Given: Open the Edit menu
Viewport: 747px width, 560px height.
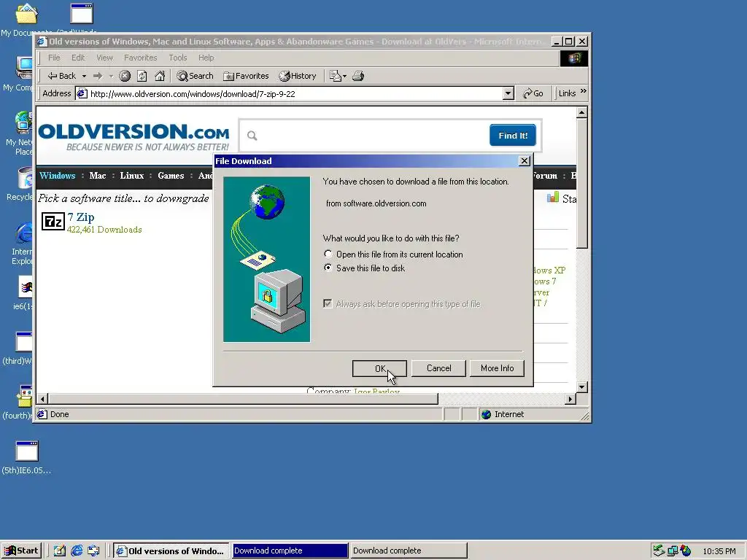Looking at the screenshot, I should [x=78, y=58].
